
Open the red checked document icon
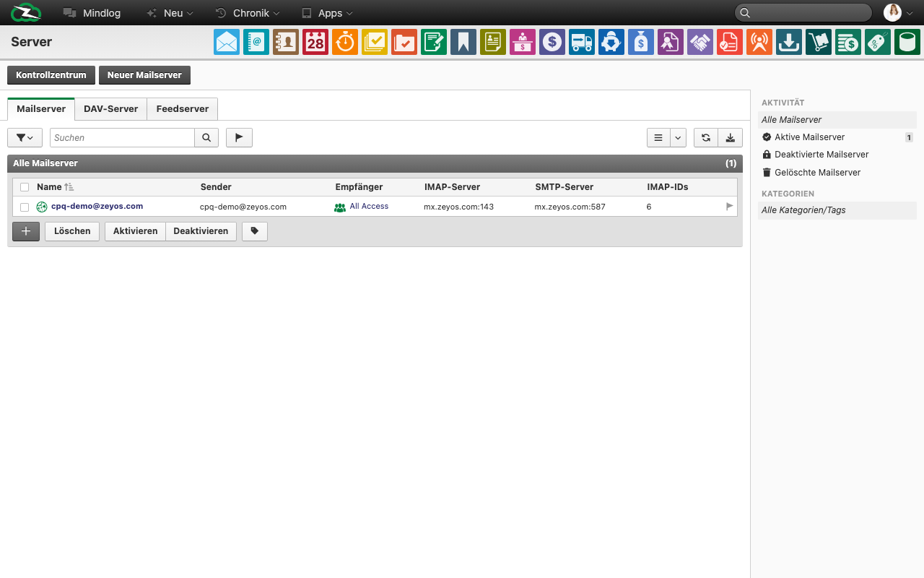coord(730,42)
